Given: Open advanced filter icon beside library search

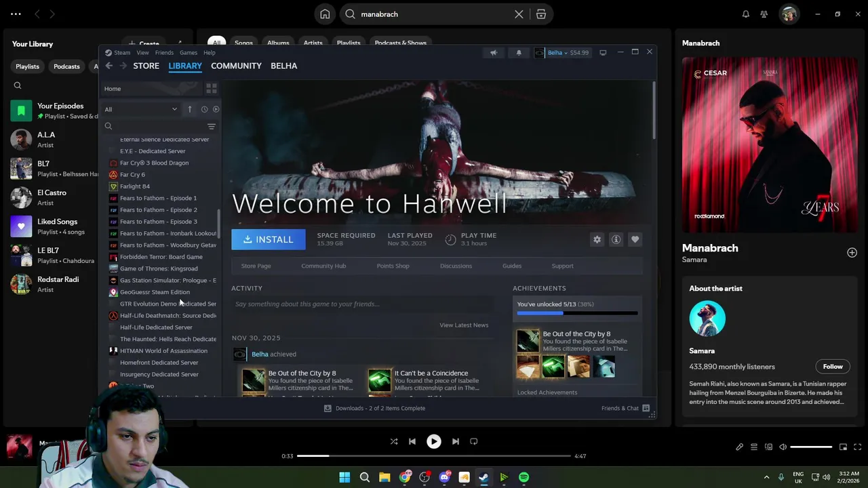Looking at the screenshot, I should pyautogui.click(x=212, y=127).
